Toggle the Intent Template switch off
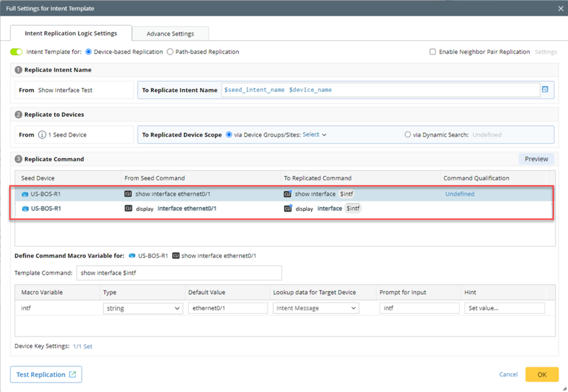The height and width of the screenshot is (392, 568). tap(16, 52)
